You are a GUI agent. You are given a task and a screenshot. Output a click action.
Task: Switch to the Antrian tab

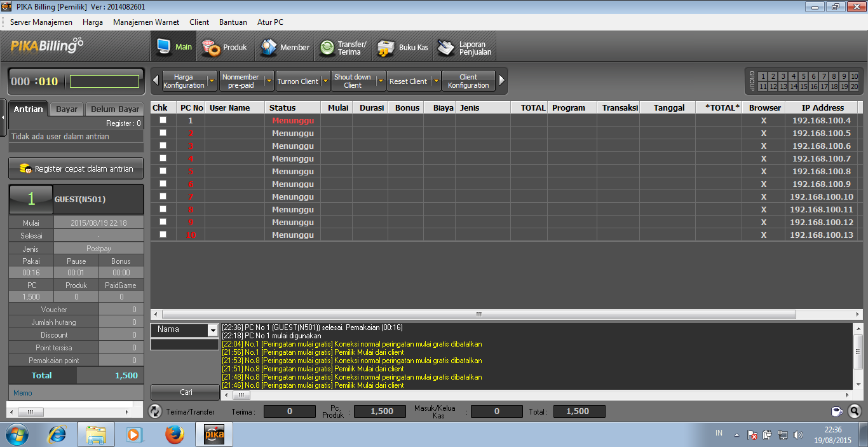coord(28,109)
